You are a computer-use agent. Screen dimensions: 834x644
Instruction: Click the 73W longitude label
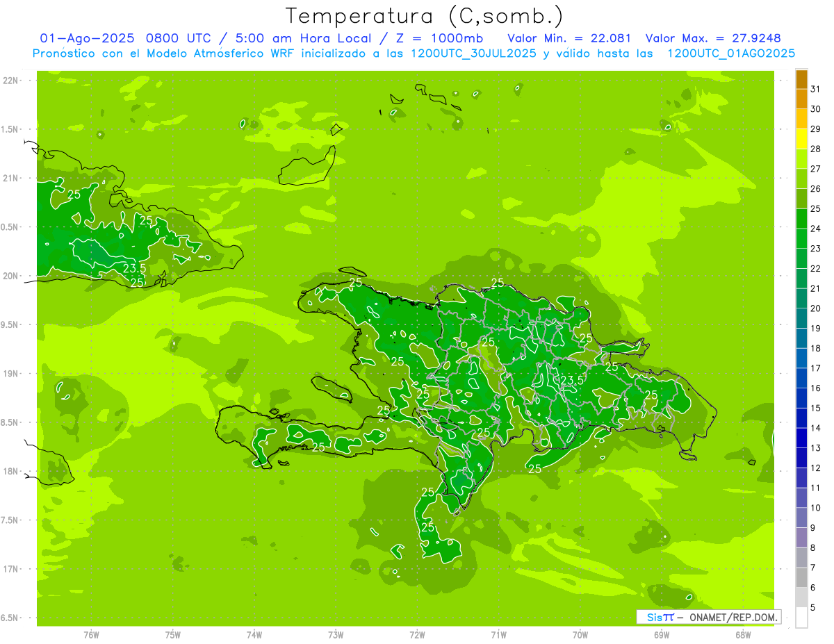coord(336,634)
